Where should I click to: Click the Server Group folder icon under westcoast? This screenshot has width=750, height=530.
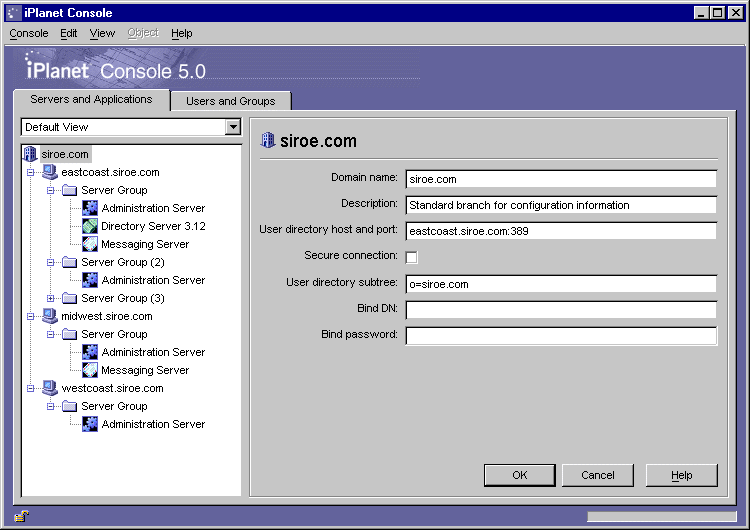pyautogui.click(x=69, y=406)
